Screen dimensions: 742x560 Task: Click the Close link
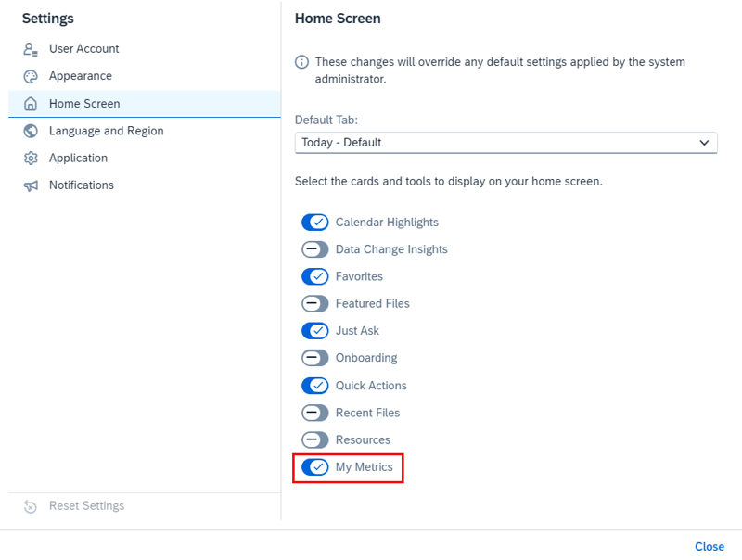click(x=710, y=546)
